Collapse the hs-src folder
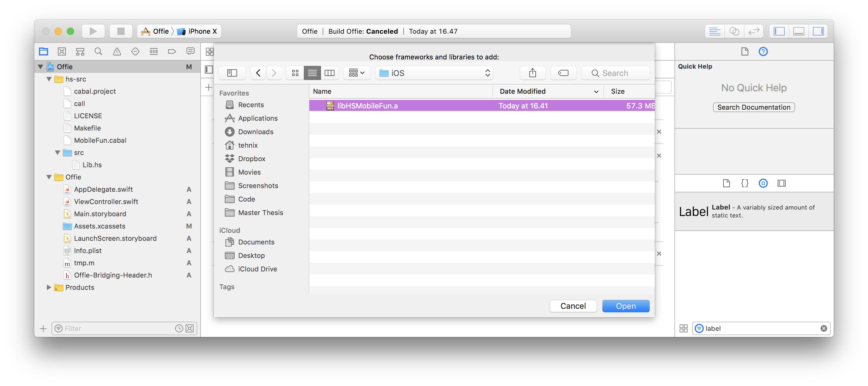 [49, 79]
